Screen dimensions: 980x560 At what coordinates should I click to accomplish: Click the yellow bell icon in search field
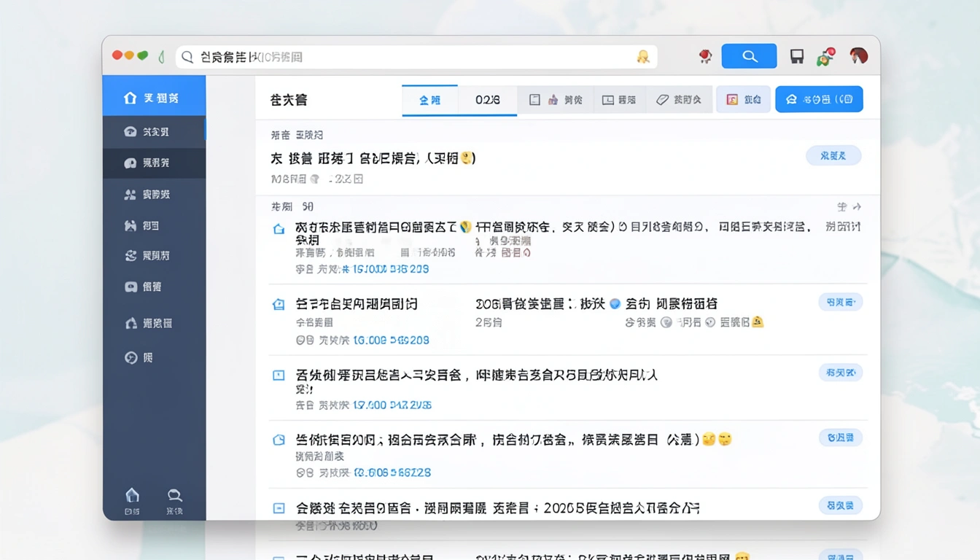click(x=642, y=57)
